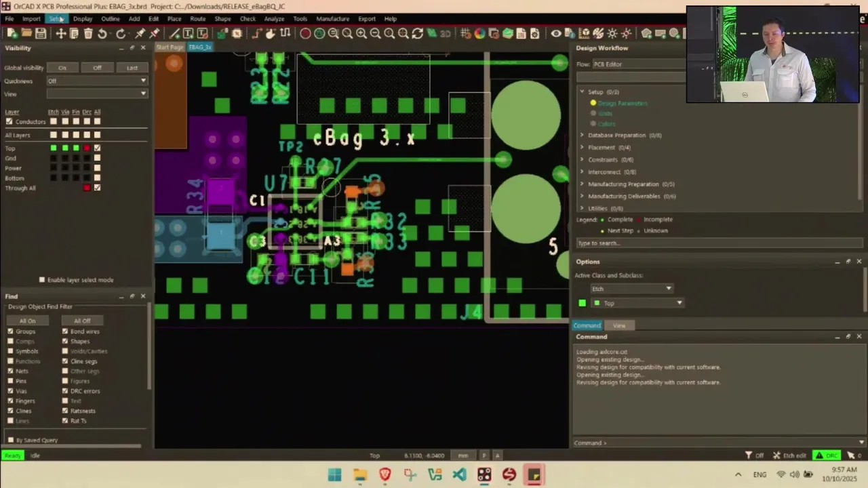The image size is (868, 488).
Task: Enable the Power layer All checkbox
Action: (97, 168)
